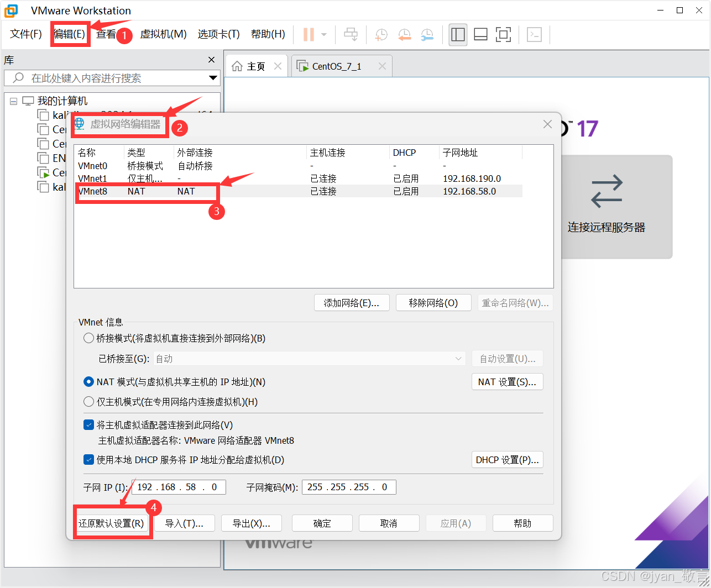This screenshot has height=588, width=711.
Task: Open the 虚拟机(M) menu
Action: [x=163, y=34]
